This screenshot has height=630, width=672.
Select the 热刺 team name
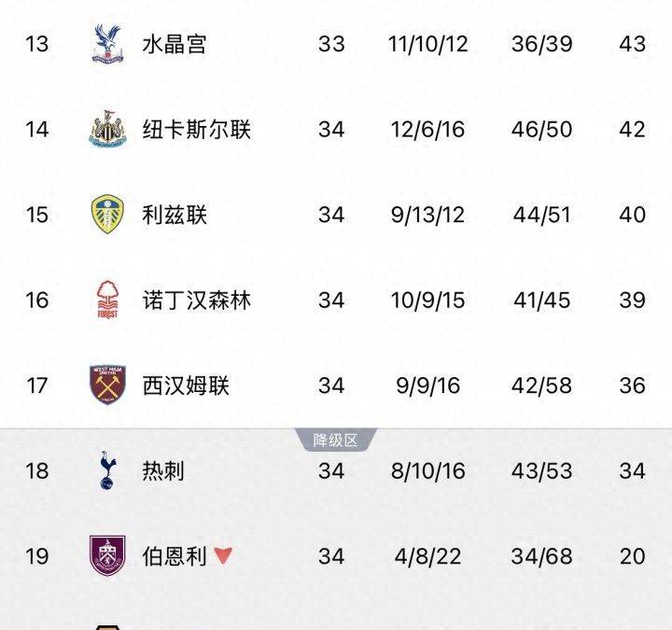162,470
